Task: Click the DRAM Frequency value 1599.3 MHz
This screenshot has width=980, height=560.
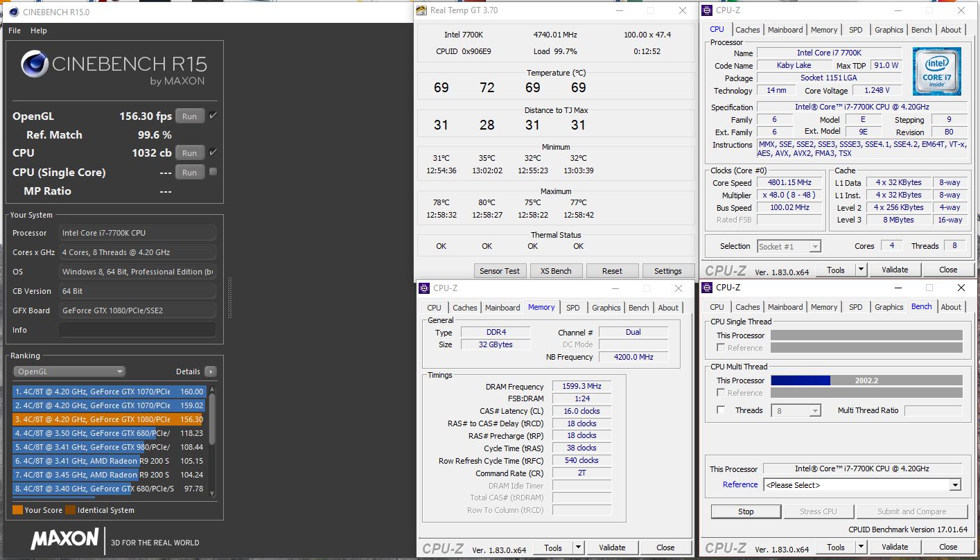Action: [581, 386]
